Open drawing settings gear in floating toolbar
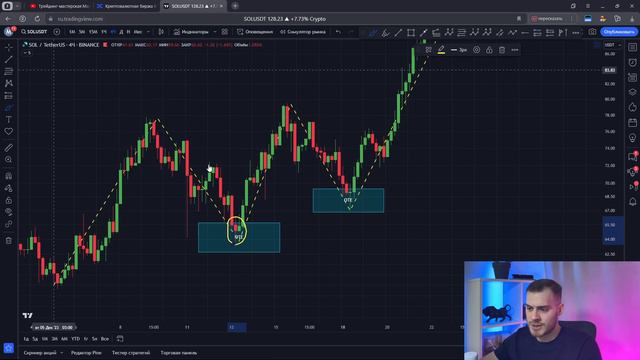 point(476,50)
